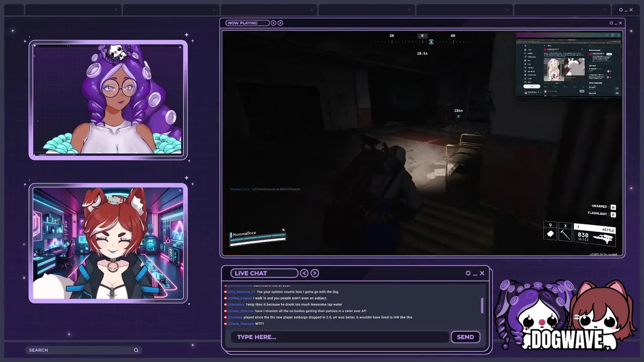
Task: Click username @Sly_Maverick_31 in chat
Action: click(x=242, y=292)
